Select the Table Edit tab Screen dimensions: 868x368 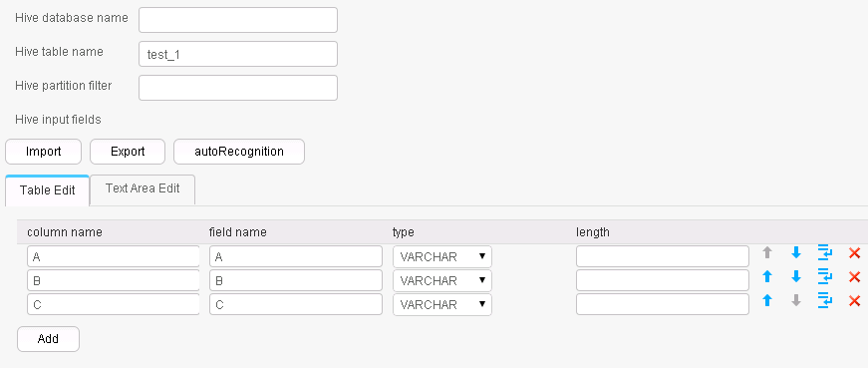47,190
